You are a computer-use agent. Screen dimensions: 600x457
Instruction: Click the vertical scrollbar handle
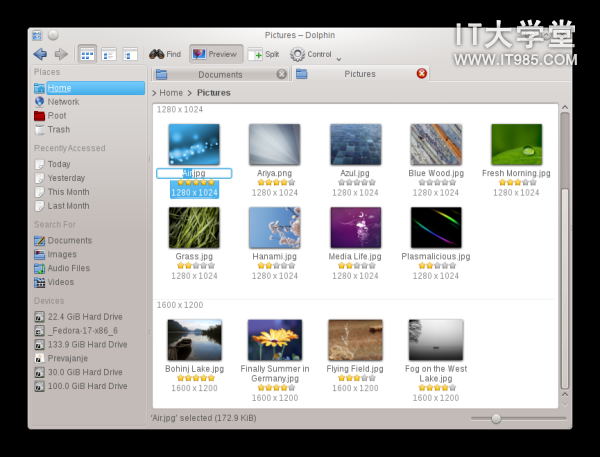coord(565,289)
